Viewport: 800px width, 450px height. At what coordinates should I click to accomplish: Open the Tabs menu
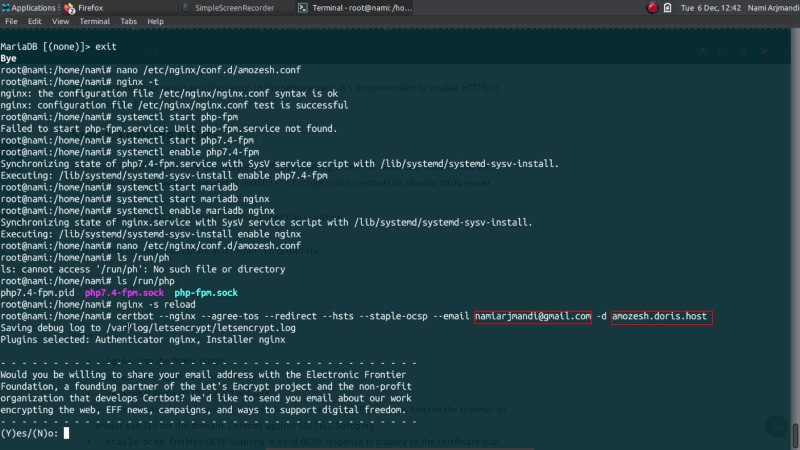point(129,21)
